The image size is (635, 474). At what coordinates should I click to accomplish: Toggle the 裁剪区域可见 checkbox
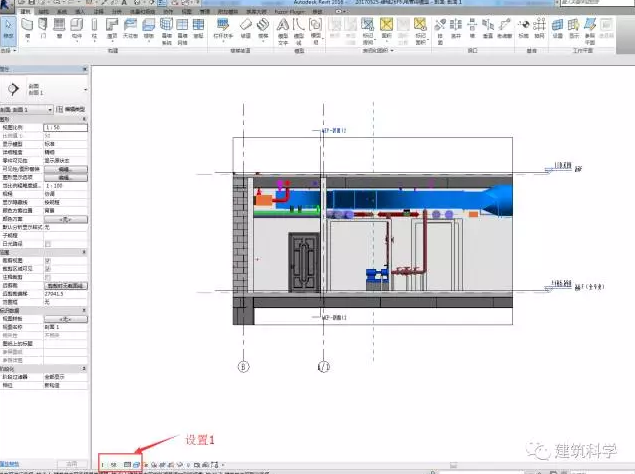[48, 269]
